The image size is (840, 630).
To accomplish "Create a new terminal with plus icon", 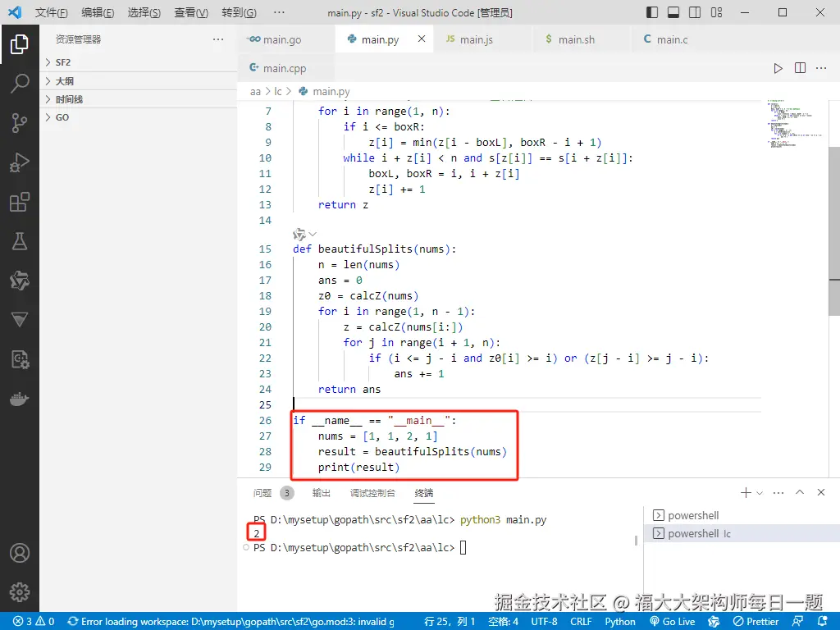I will point(745,492).
